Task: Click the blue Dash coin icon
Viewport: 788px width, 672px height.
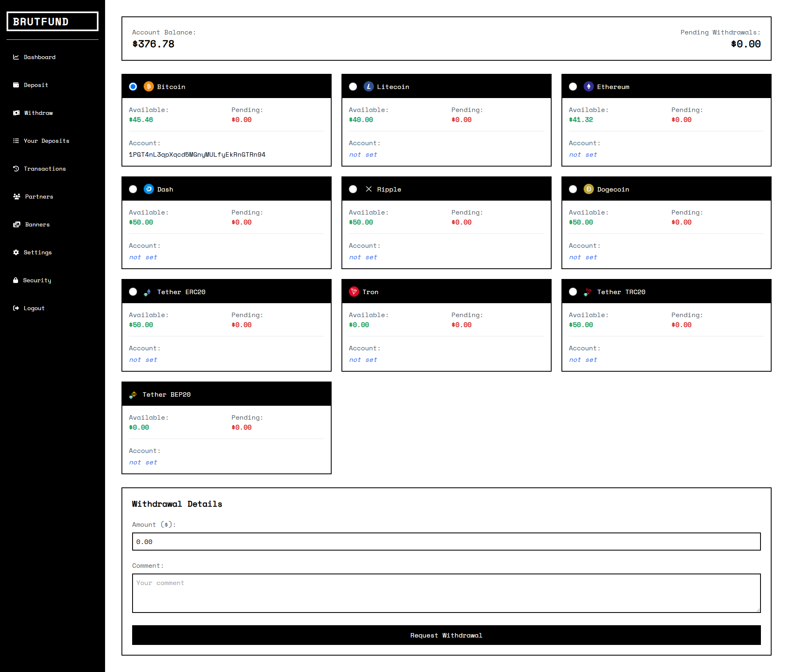Action: pos(149,189)
